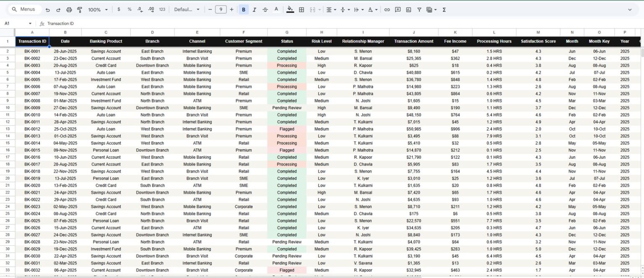
Task: Collapse the toolbar with the chevron
Action: (630, 10)
